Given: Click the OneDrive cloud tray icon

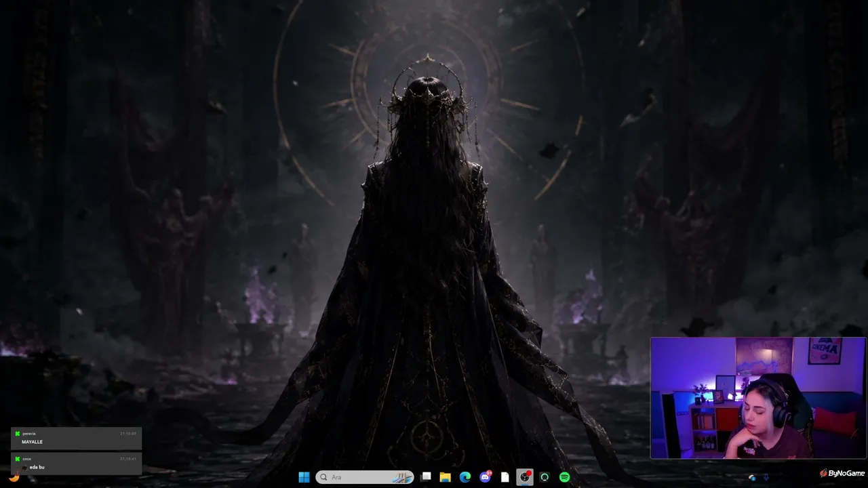Looking at the screenshot, I should point(752,478).
